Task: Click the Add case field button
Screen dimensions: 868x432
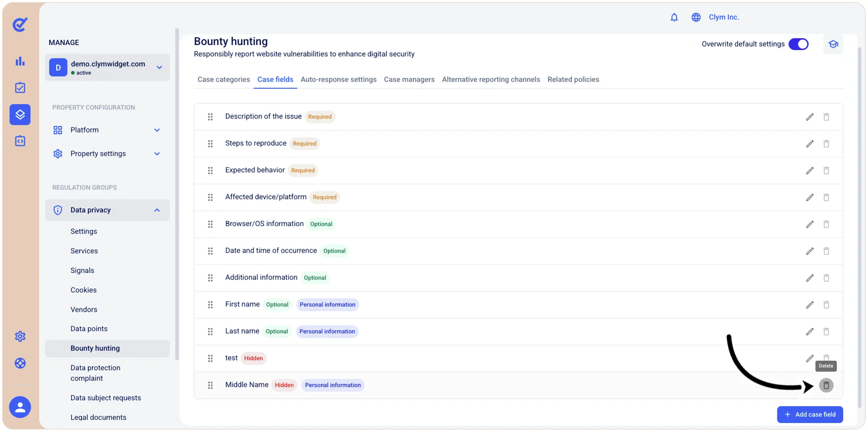Action: (x=810, y=414)
